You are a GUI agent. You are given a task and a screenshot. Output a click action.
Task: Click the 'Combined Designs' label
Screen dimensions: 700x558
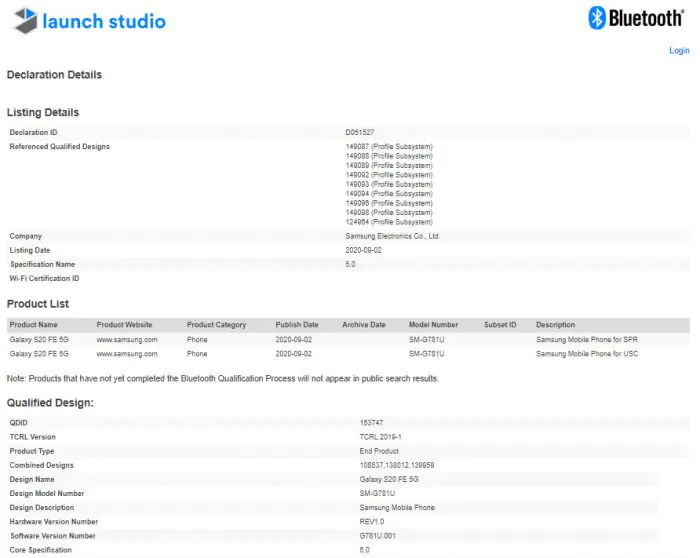click(41, 465)
